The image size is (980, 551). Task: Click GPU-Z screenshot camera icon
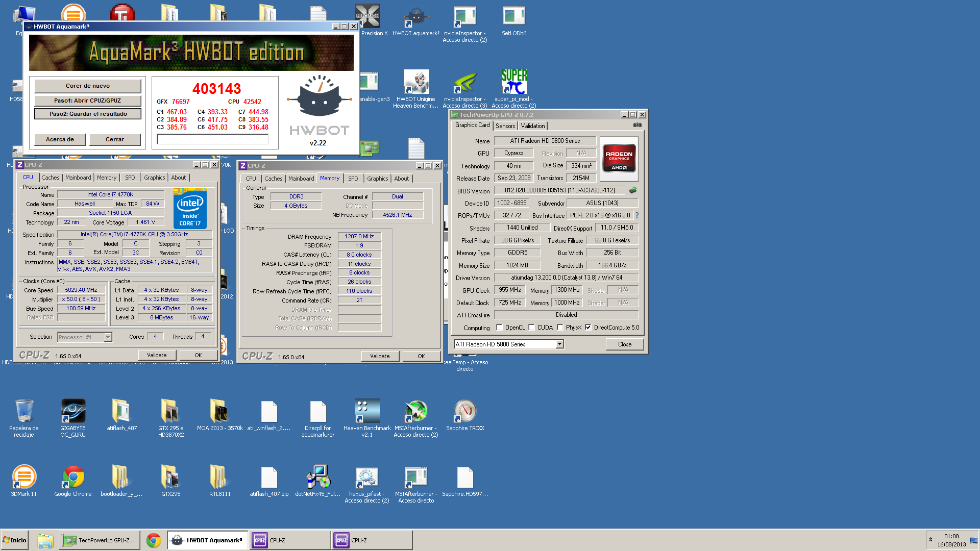click(637, 125)
